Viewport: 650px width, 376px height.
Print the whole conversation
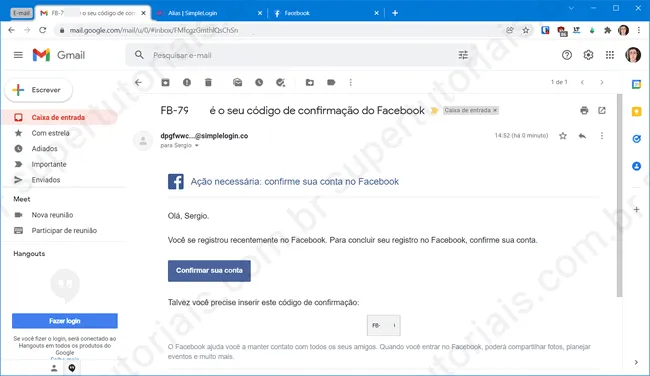[584, 110]
